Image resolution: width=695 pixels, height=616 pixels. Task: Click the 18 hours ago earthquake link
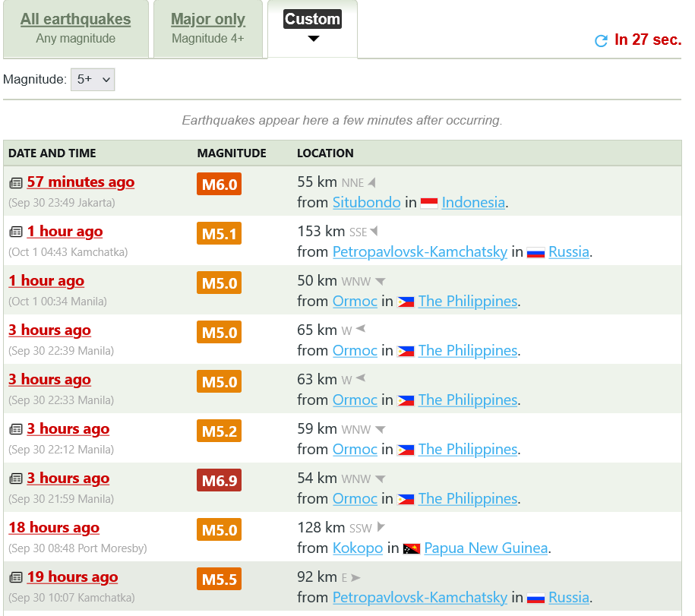[x=54, y=528]
